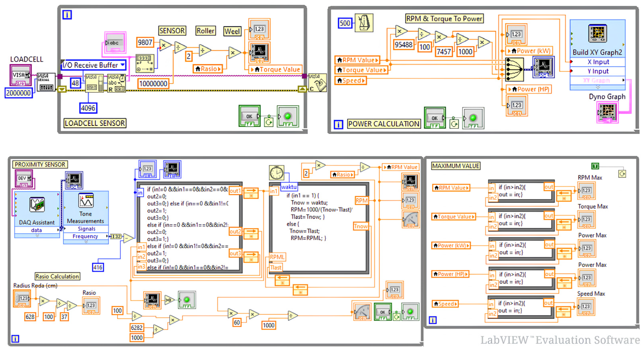Click the Tone Measurements icon
This screenshot has height=350, width=644.
tap(86, 200)
